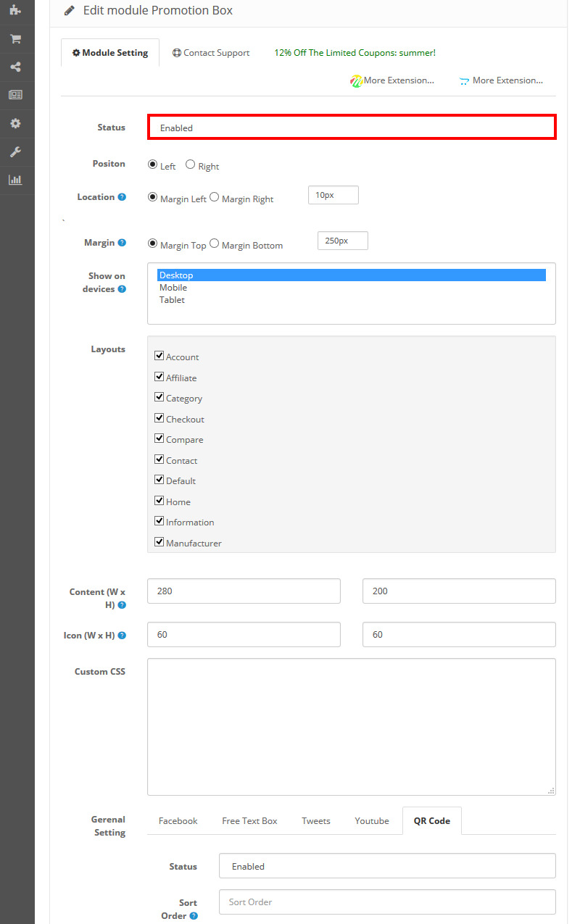Uncheck the Checkout layout checkbox
This screenshot has width=580, height=924.
tap(159, 418)
